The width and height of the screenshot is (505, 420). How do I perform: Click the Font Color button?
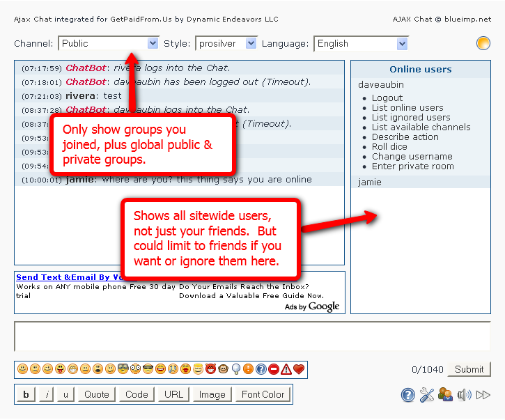coord(263,394)
